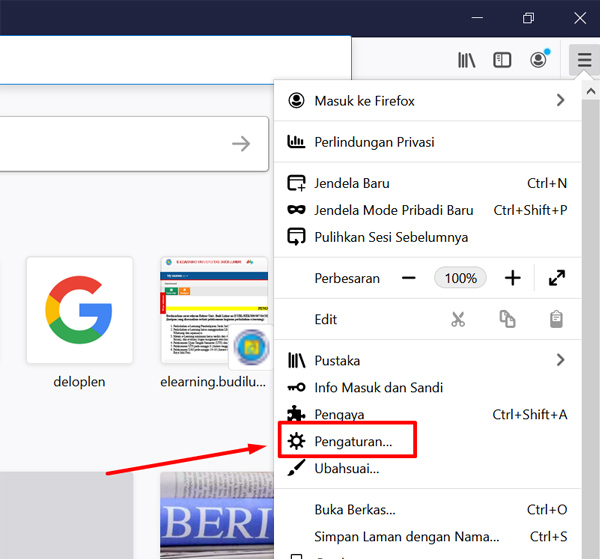This screenshot has width=600, height=559.
Task: Select Buka Berkas menu entry
Action: tap(427, 510)
